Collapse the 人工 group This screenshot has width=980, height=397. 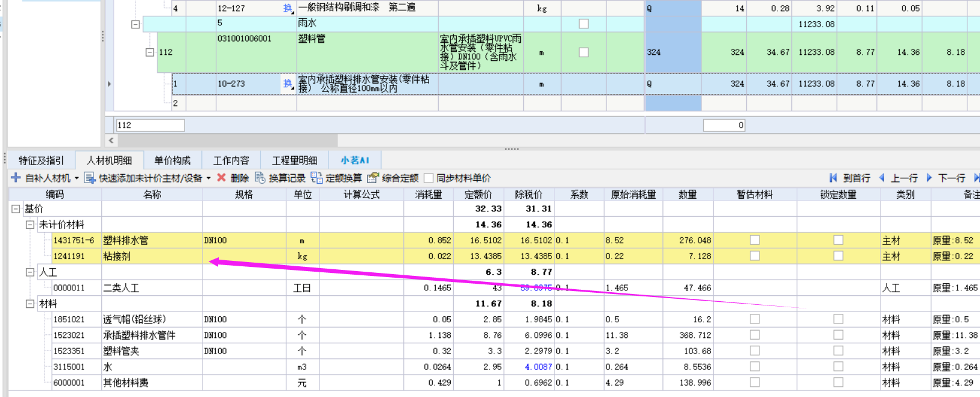[30, 272]
